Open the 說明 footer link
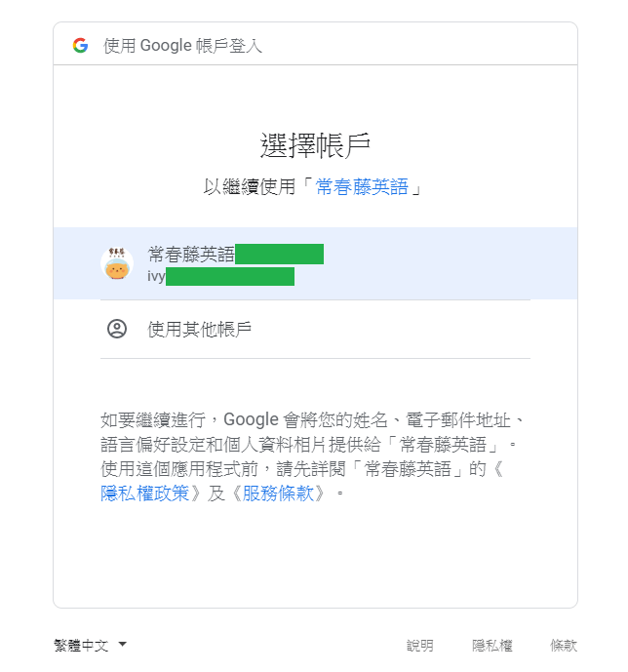 click(420, 646)
